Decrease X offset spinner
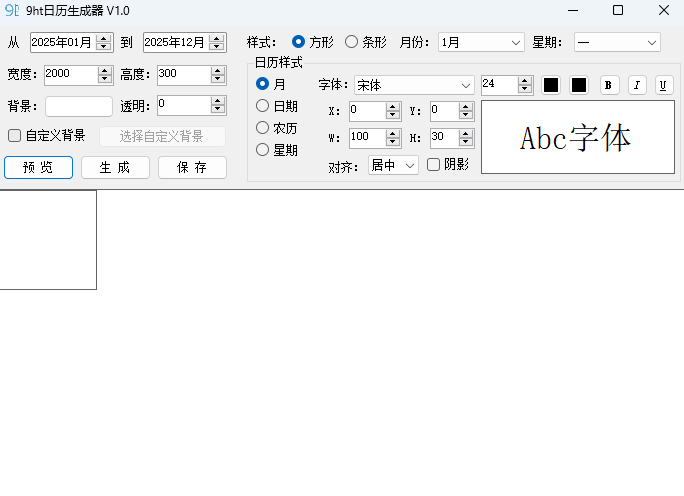Viewport: 684px width, 496px height. 393,115
